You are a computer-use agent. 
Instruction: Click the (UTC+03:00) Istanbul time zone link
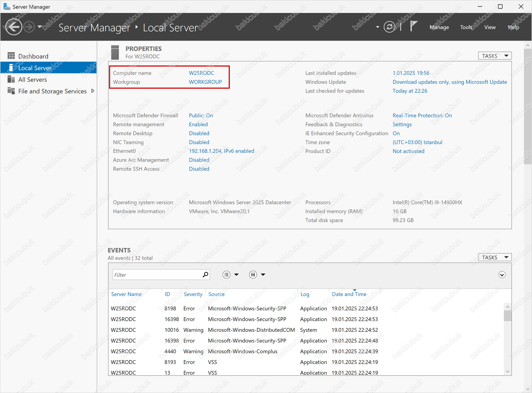coord(417,142)
